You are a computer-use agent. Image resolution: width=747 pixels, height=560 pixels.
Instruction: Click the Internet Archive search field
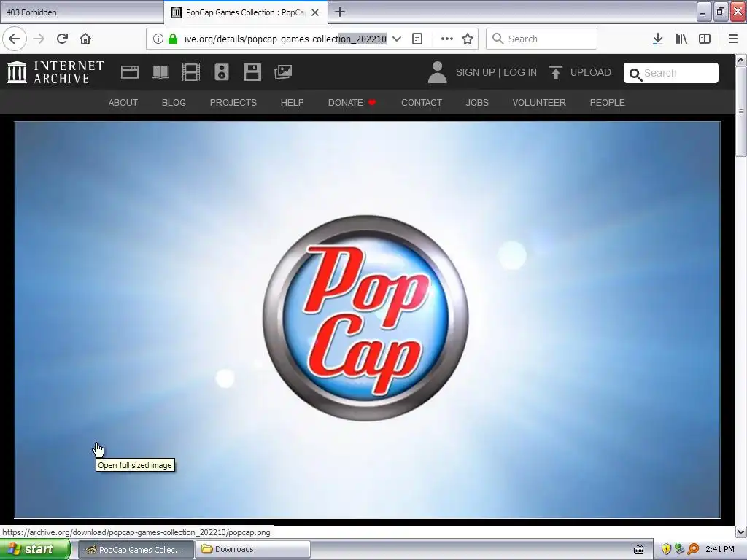[x=671, y=73]
